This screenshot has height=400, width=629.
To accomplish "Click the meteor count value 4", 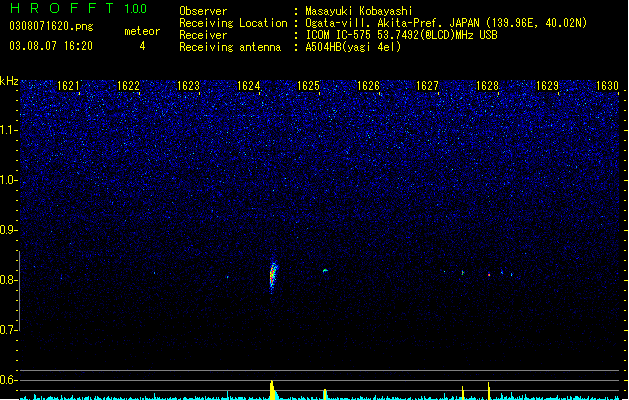I will [x=142, y=46].
